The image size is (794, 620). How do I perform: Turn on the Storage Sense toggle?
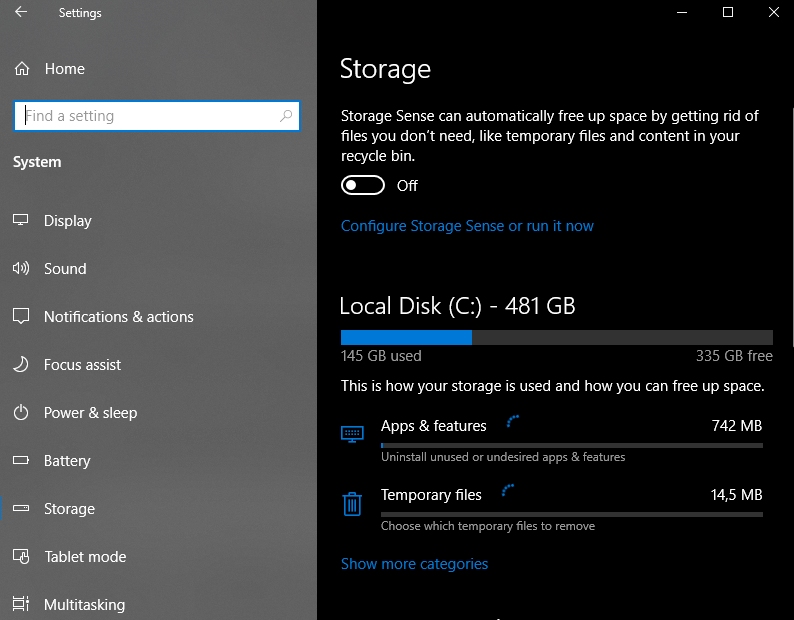[363, 186]
